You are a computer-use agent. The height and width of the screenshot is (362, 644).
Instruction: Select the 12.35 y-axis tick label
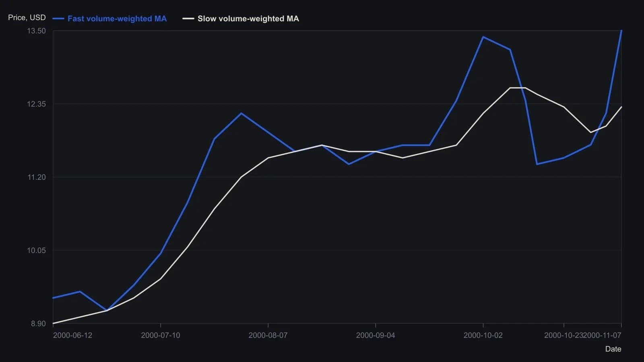36,104
